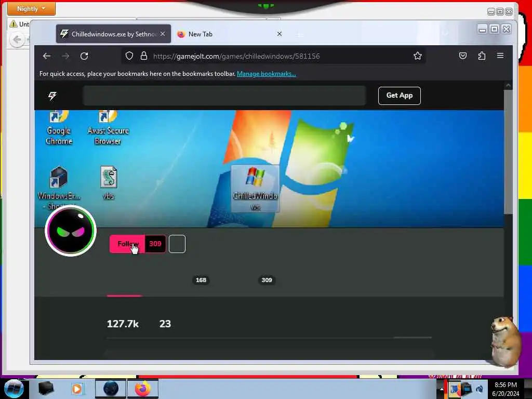Select the 23 stat value
This screenshot has width=532, height=399.
point(165,324)
